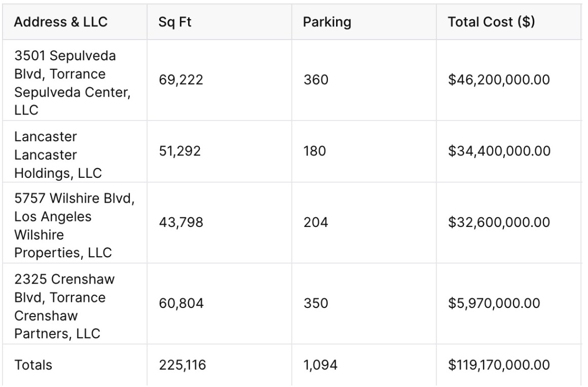Select the 69,222 square feet cell

pyautogui.click(x=181, y=81)
